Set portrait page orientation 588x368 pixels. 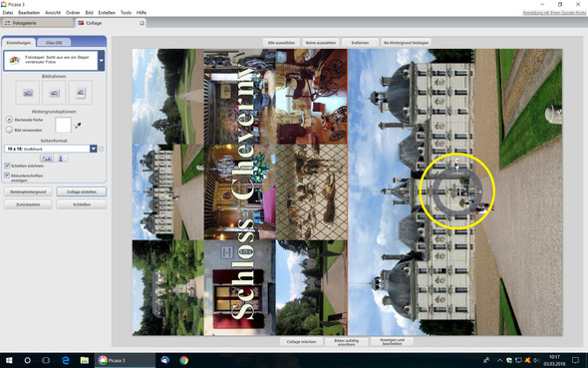(61, 159)
